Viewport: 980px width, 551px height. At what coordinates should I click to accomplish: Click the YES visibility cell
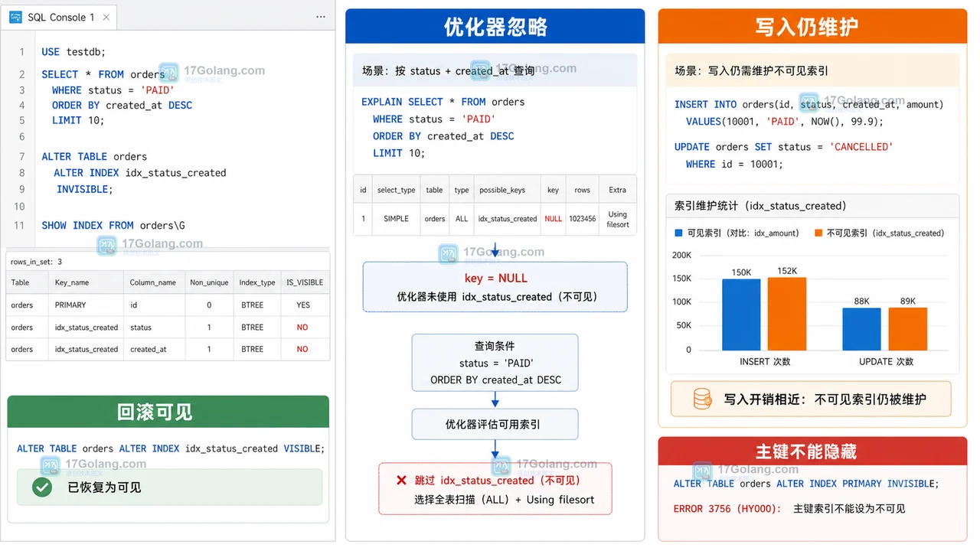click(303, 305)
